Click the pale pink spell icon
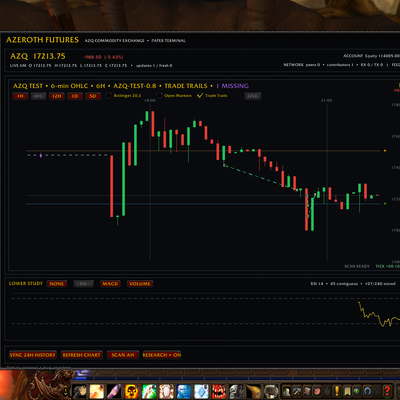 click(166, 391)
